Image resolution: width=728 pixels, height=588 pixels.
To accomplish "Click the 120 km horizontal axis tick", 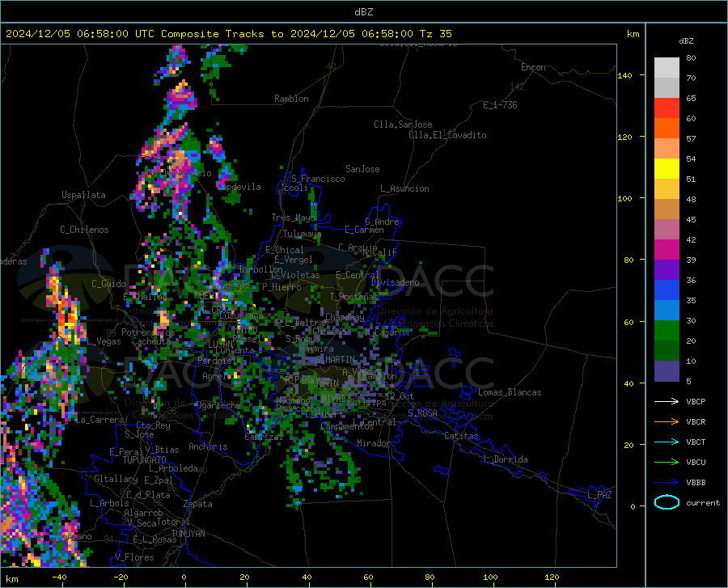I will pos(552,577).
